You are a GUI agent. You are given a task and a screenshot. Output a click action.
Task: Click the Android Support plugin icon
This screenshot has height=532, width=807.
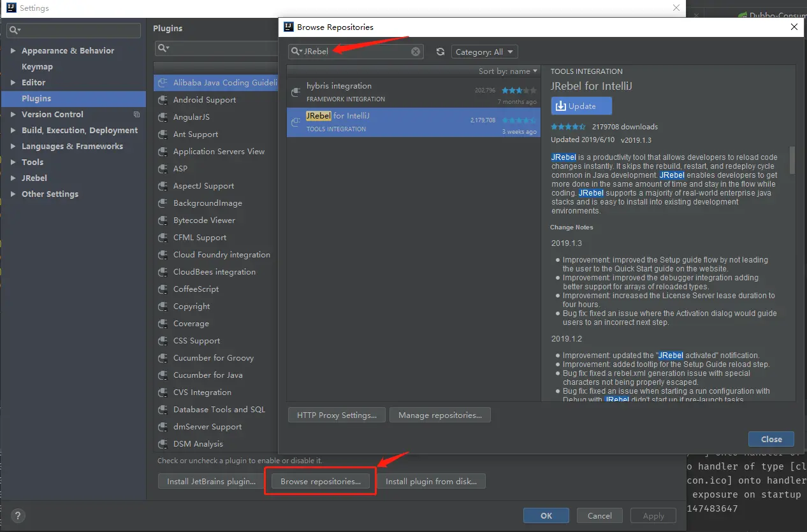pos(163,100)
